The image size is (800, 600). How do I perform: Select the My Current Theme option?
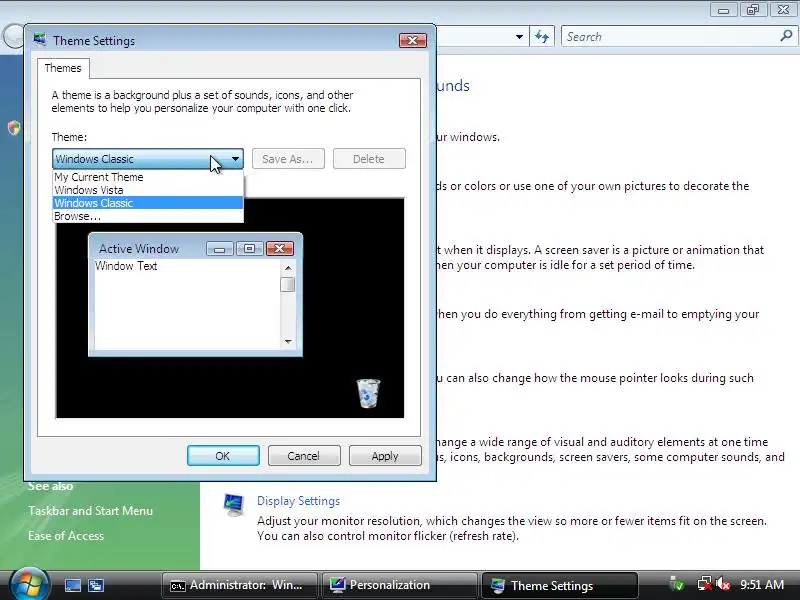tap(148, 177)
